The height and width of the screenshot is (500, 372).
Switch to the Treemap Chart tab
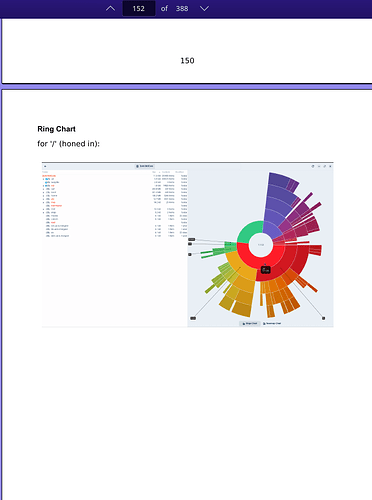click(x=272, y=323)
